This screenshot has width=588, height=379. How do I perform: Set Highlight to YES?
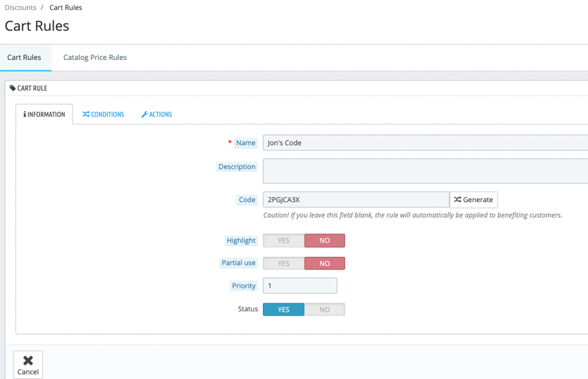tap(283, 241)
